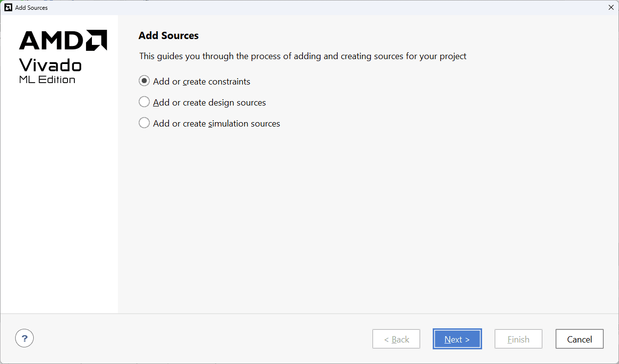Close the Add Sources dialog window
This screenshot has width=619, height=364.
[x=611, y=7]
